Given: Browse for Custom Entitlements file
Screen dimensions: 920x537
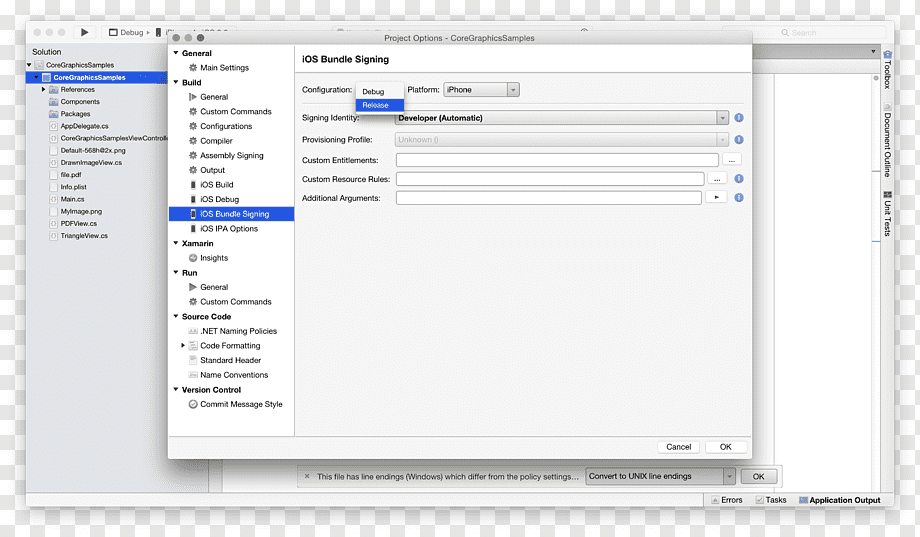Looking at the screenshot, I should (x=732, y=160).
